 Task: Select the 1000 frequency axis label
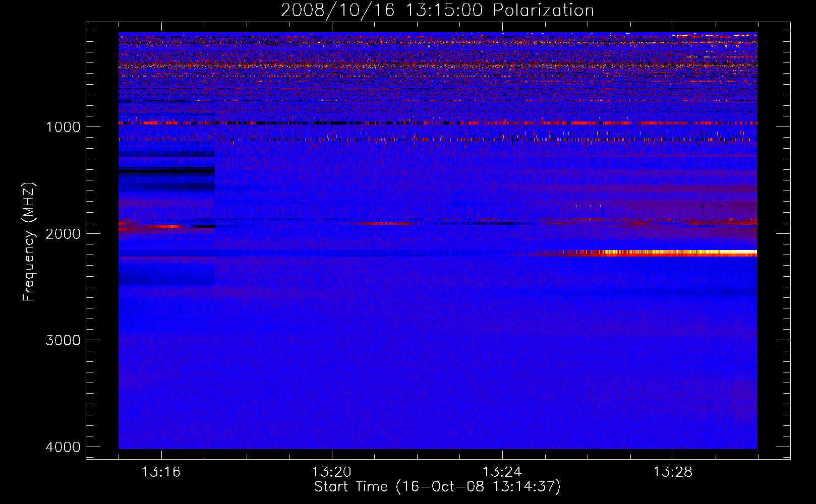click(63, 127)
